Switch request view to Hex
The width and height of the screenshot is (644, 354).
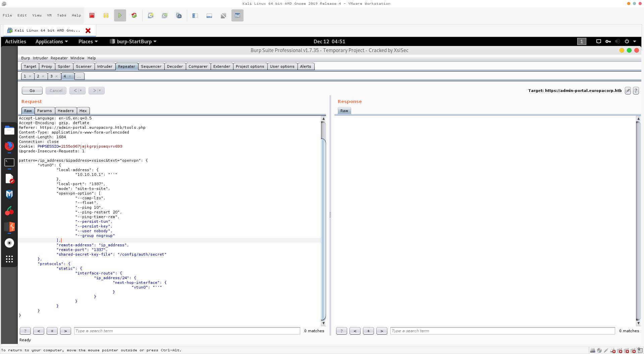click(x=83, y=111)
